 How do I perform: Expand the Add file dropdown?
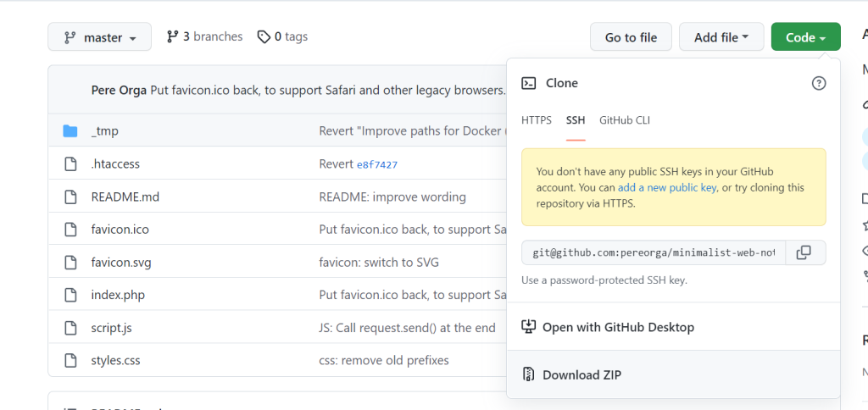tap(721, 37)
